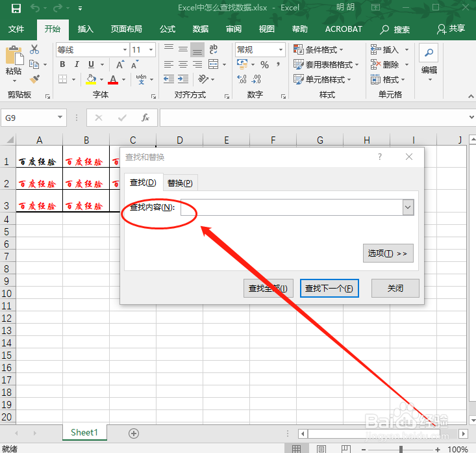Screen dimensions: 476x453
Task: Click the accounting currency format icon
Action: click(242, 64)
